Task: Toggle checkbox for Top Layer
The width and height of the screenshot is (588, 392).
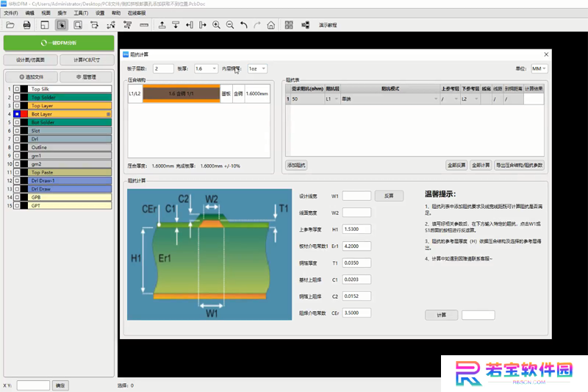Action: coord(17,106)
